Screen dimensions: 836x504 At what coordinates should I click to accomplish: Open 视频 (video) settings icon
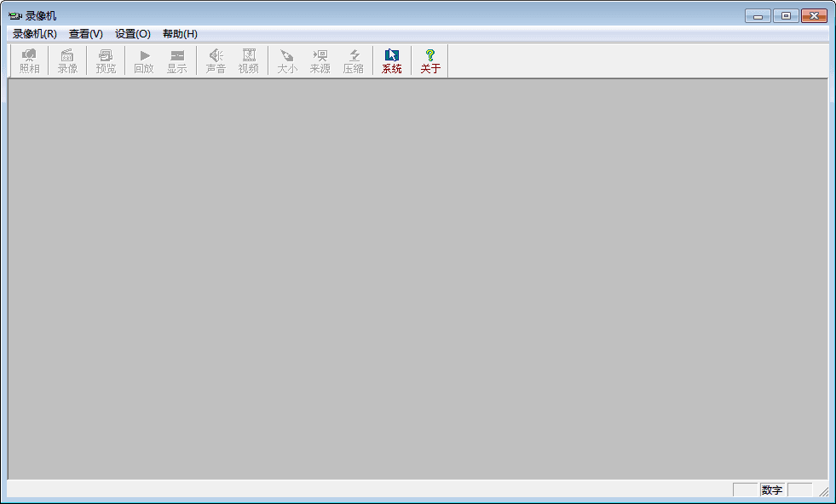click(x=249, y=55)
